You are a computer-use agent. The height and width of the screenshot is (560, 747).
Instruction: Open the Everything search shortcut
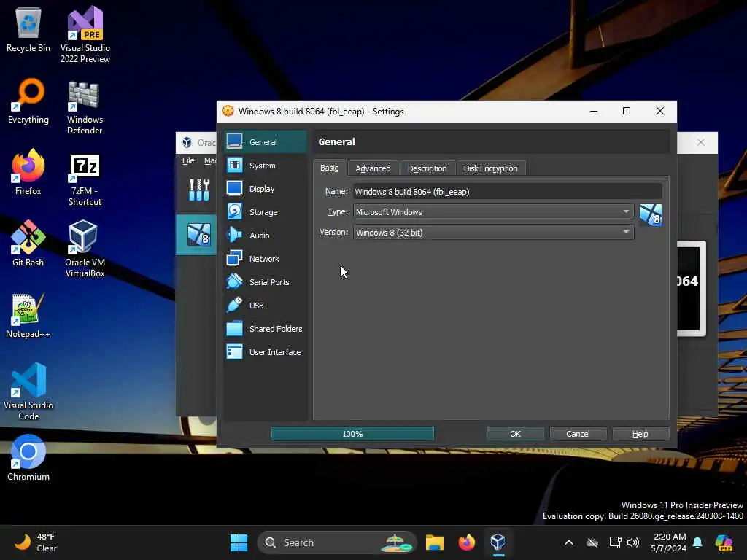point(28,101)
